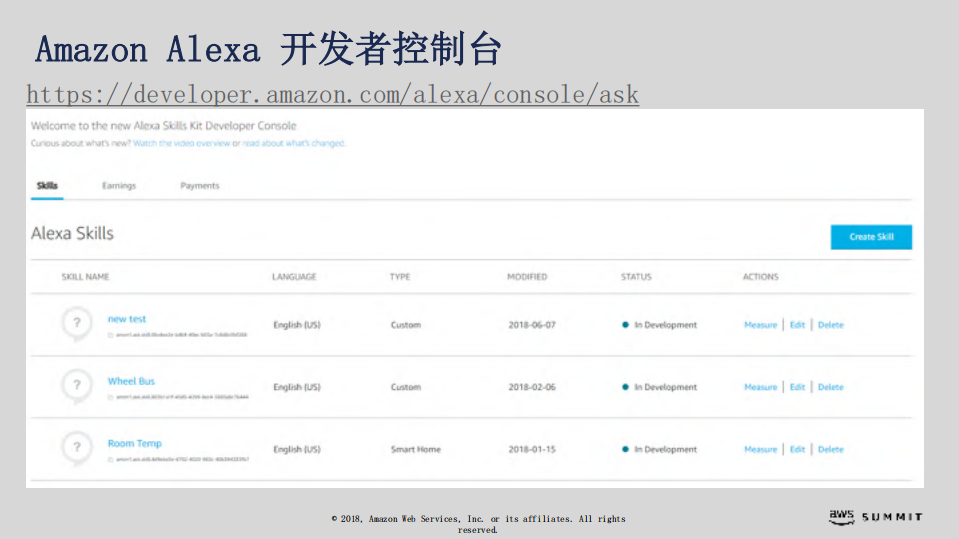959x539 pixels.
Task: Click Measure for the Room Temp skill
Action: tap(760, 450)
